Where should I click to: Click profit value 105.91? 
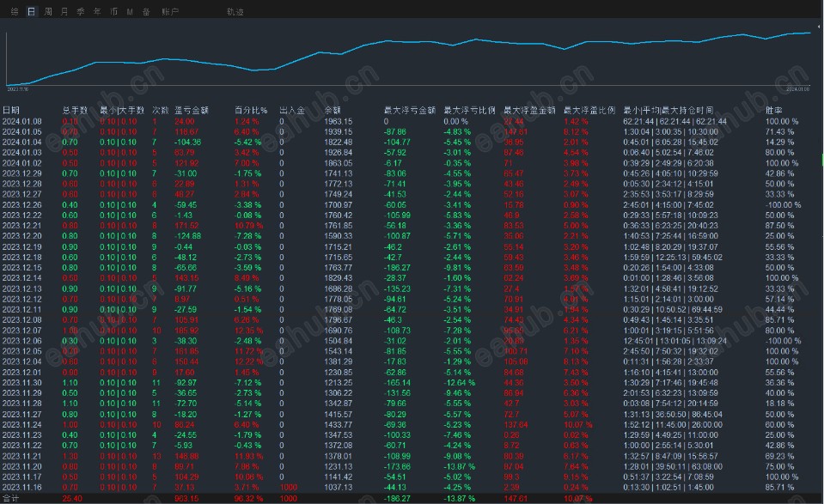(x=186, y=320)
